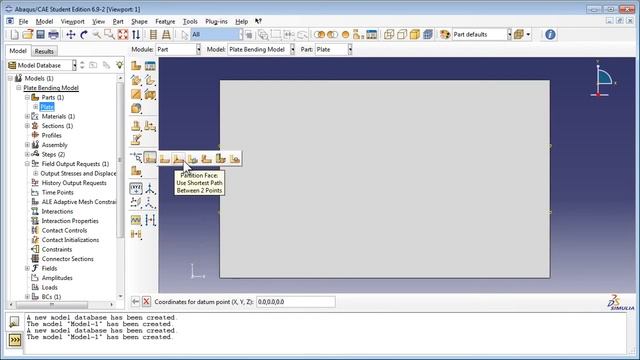Image resolution: width=640 pixels, height=360 pixels.
Task: Click the Create Datum Axis tool
Action: pyautogui.click(x=150, y=188)
